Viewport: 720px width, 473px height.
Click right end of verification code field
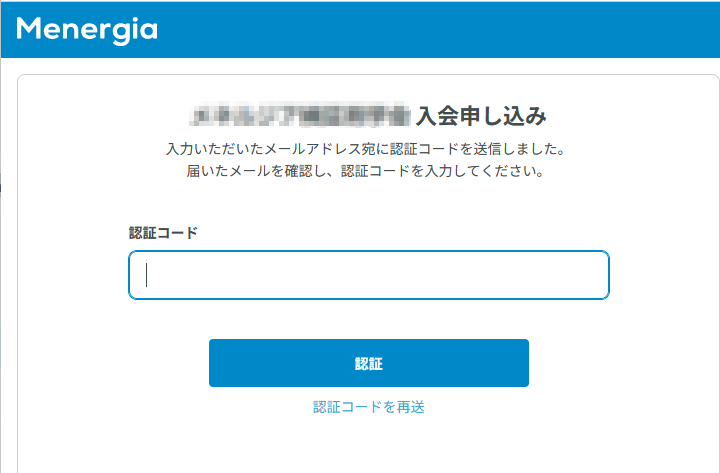(x=597, y=275)
